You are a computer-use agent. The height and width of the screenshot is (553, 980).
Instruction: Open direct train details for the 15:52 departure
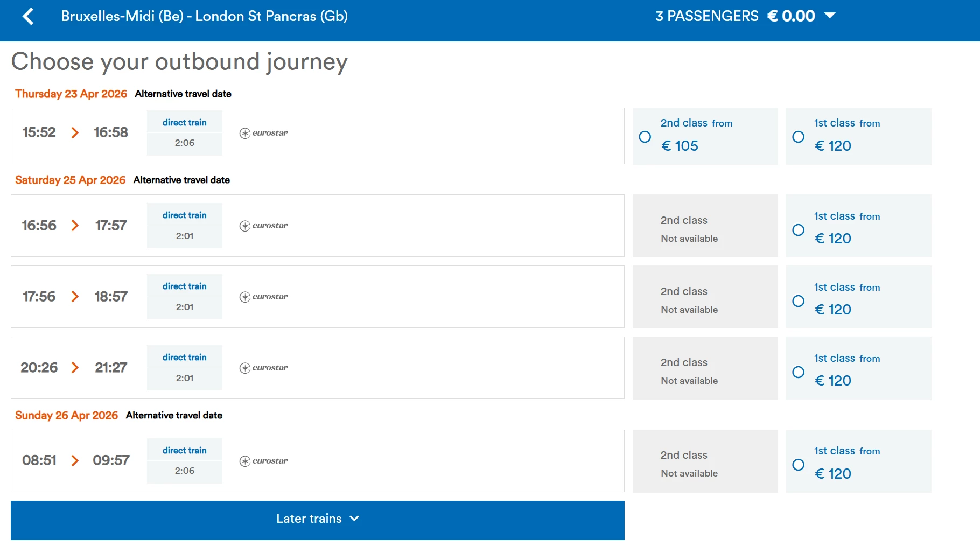[184, 123]
